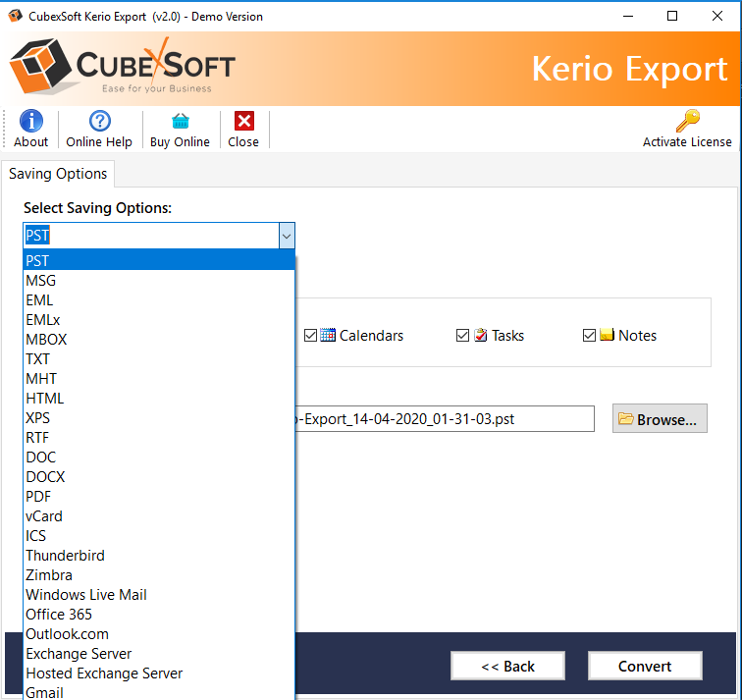Select MHT saving option

pos(159,379)
